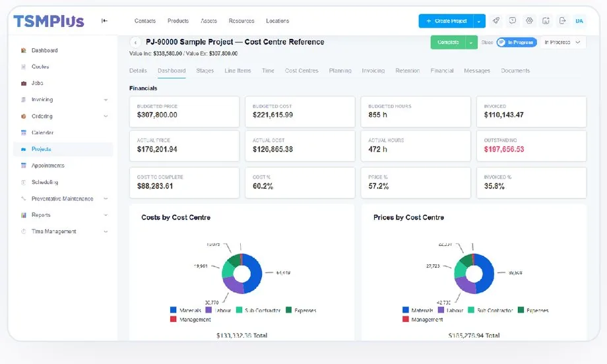Expand the Time Management submenu chevron

106,231
